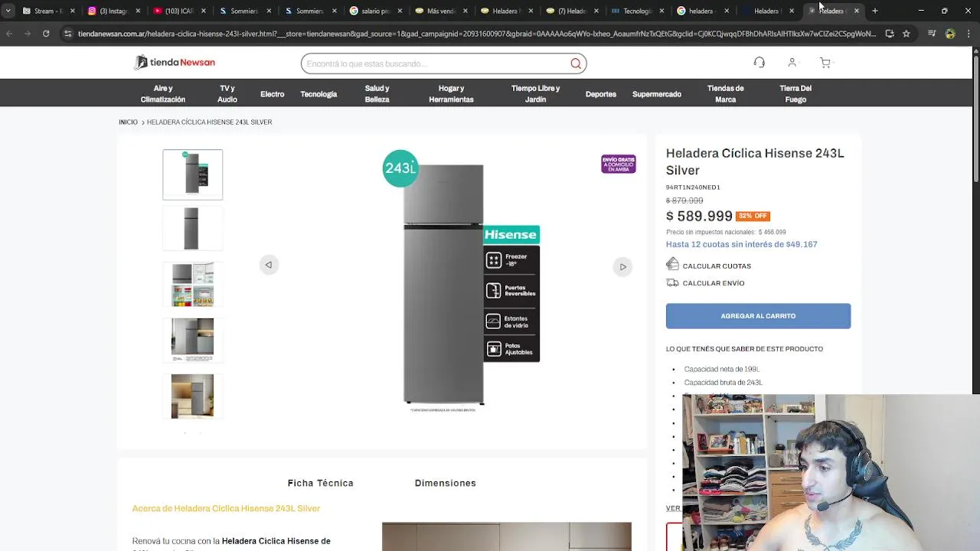Bookmark this page with star icon

pos(906,34)
